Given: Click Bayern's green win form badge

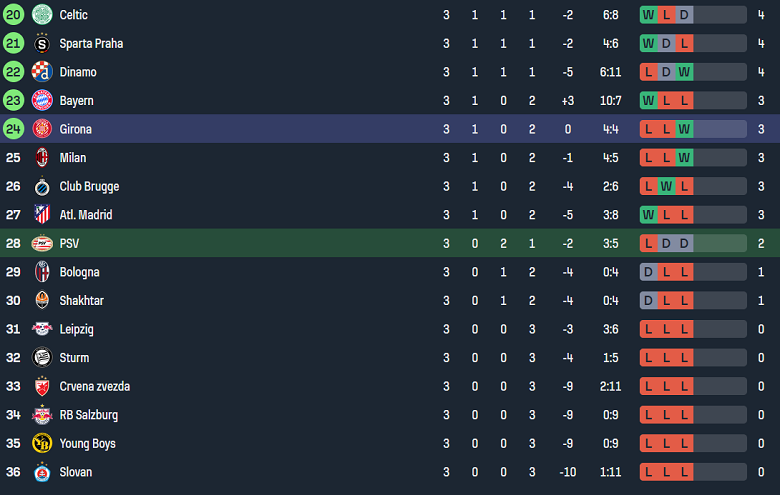Looking at the screenshot, I should [x=648, y=101].
